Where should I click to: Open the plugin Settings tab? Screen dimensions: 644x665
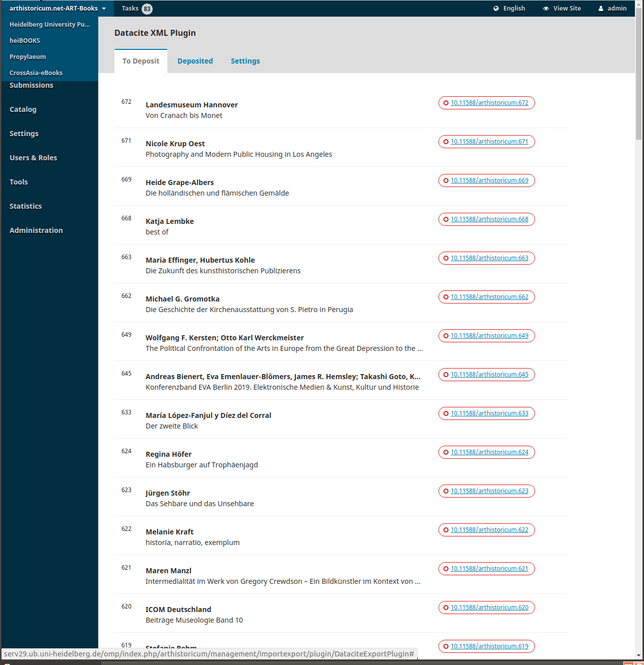(x=245, y=61)
